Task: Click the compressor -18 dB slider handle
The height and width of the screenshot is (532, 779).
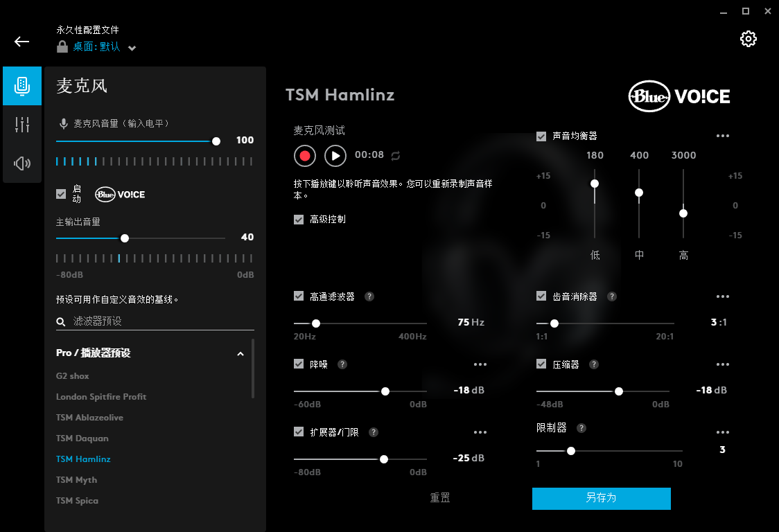Action: pyautogui.click(x=618, y=391)
